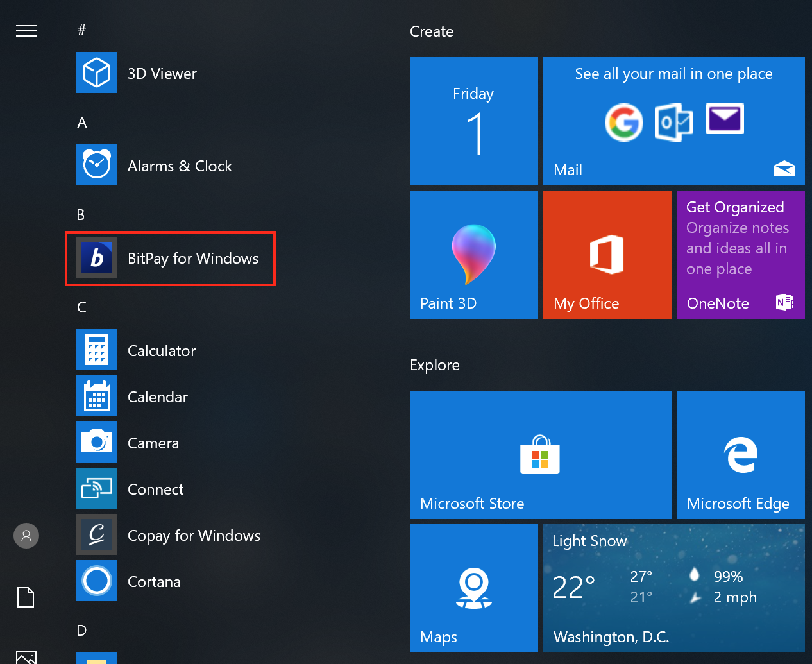The image size is (812, 664).
Task: Click the 'Alarms & Clock' app name
Action: pyautogui.click(x=180, y=166)
